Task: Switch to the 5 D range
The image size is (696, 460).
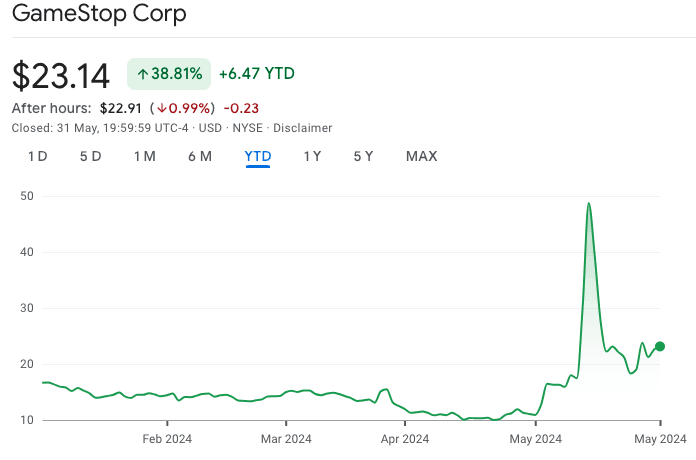Action: [91, 156]
